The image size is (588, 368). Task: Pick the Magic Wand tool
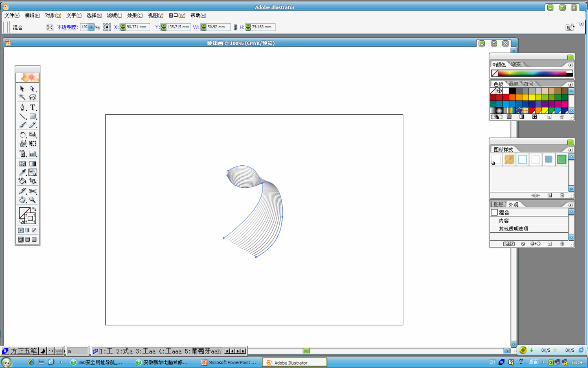[22, 97]
